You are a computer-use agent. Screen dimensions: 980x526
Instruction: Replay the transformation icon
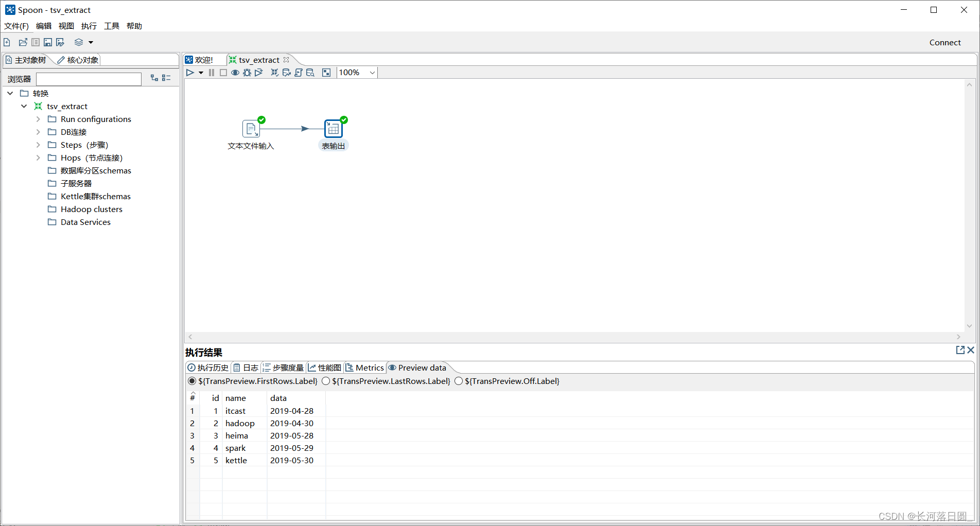(259, 73)
